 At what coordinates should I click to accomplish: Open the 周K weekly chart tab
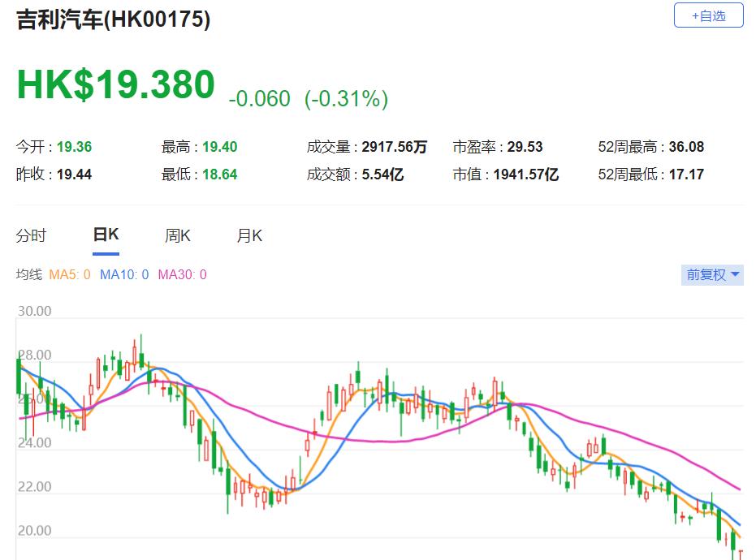(x=177, y=235)
